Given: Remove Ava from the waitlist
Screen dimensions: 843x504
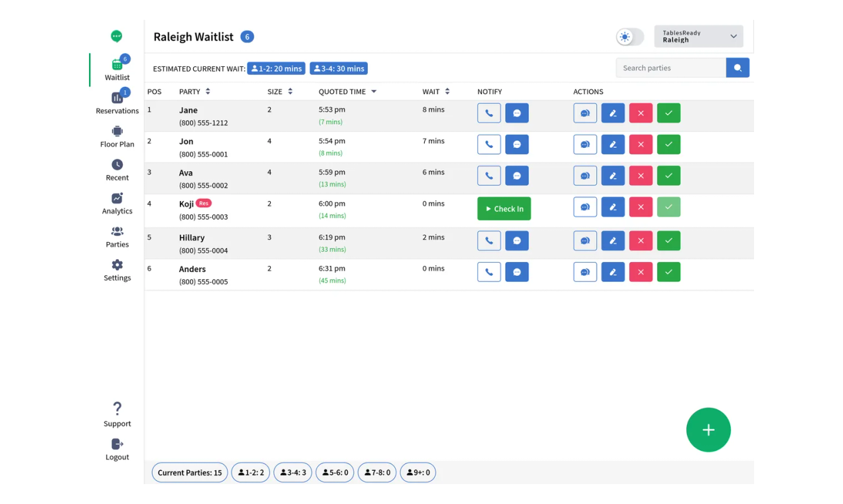Looking at the screenshot, I should [641, 176].
